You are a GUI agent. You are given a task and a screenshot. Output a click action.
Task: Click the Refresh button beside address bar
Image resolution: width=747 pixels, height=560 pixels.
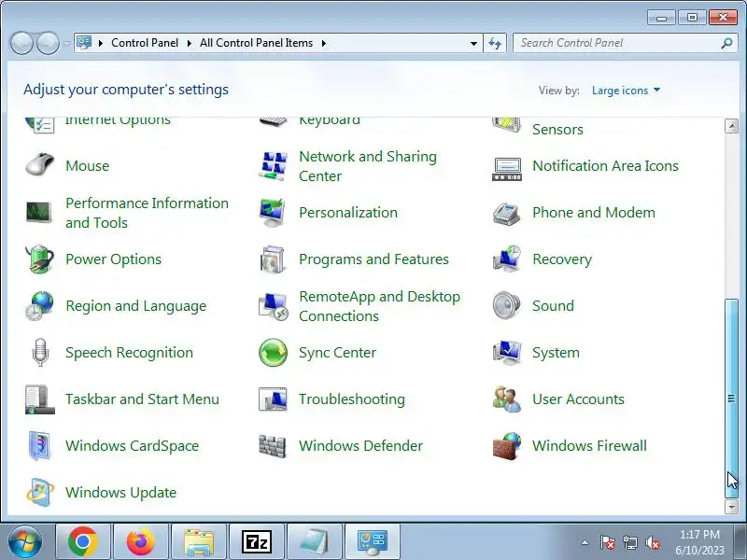coord(495,43)
